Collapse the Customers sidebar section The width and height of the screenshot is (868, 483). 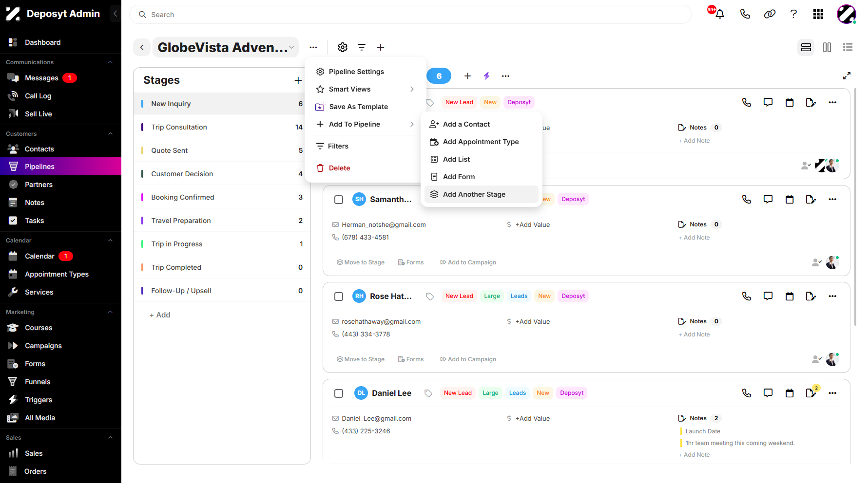click(x=110, y=134)
